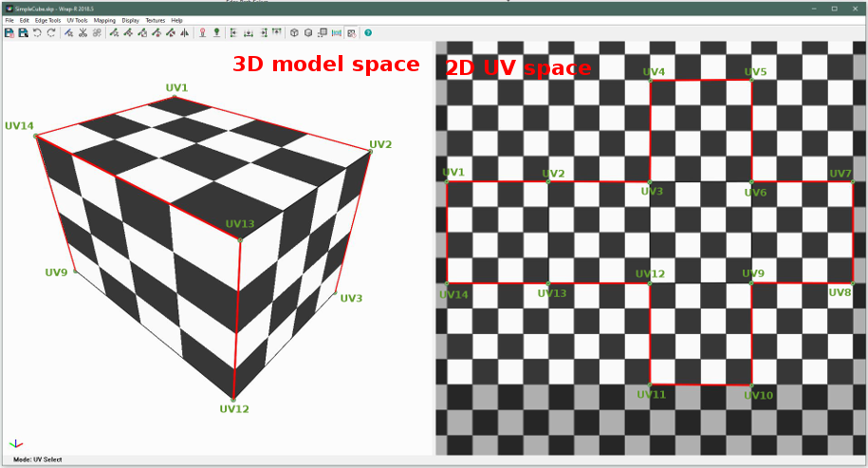Click the green pin icon

(x=216, y=32)
